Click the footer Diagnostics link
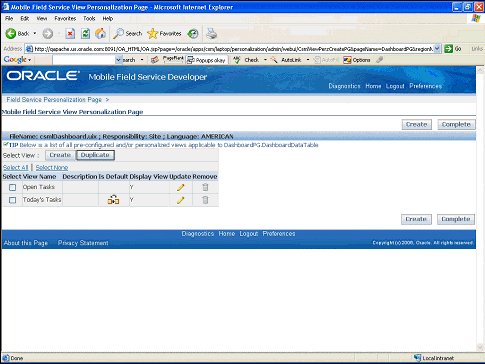 [x=198, y=234]
